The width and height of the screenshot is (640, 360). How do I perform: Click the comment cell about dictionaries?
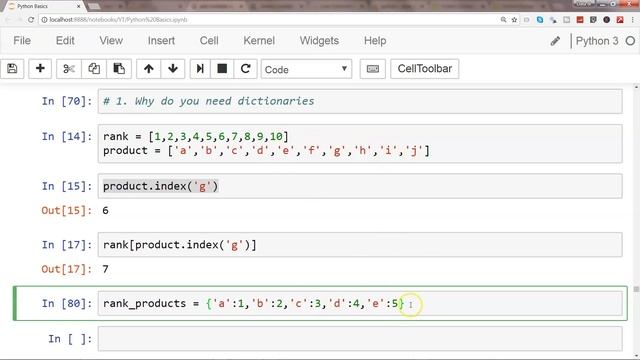coord(360,101)
